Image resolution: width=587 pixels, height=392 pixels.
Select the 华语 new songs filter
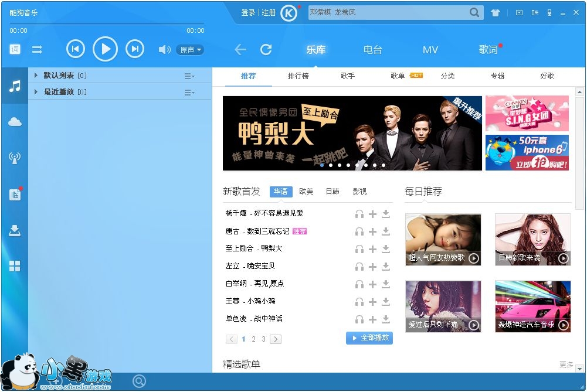tap(281, 192)
